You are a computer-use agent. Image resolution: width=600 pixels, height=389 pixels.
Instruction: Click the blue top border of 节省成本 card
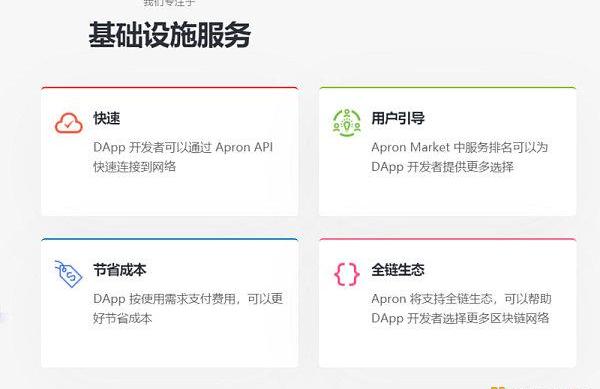pos(170,239)
